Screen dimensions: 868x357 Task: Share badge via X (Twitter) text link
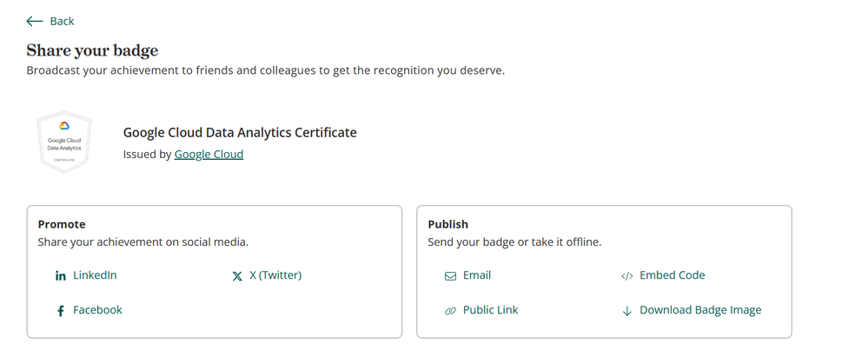(275, 275)
